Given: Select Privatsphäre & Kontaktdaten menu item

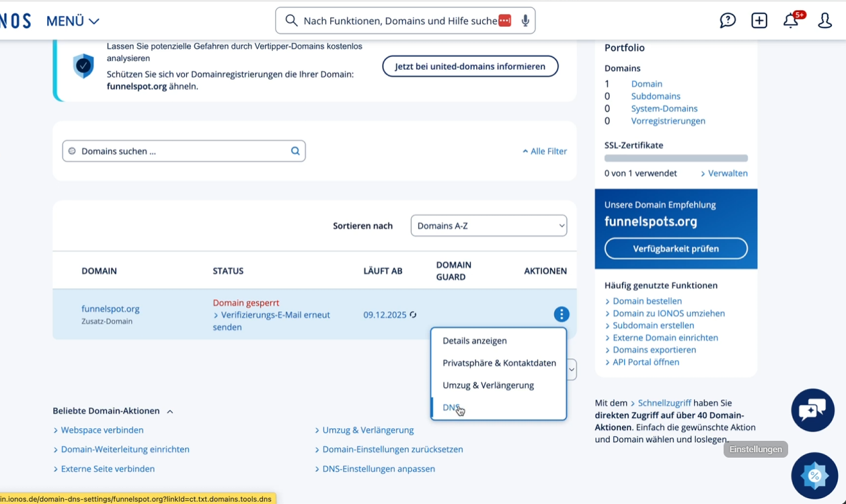Looking at the screenshot, I should pyautogui.click(x=498, y=363).
